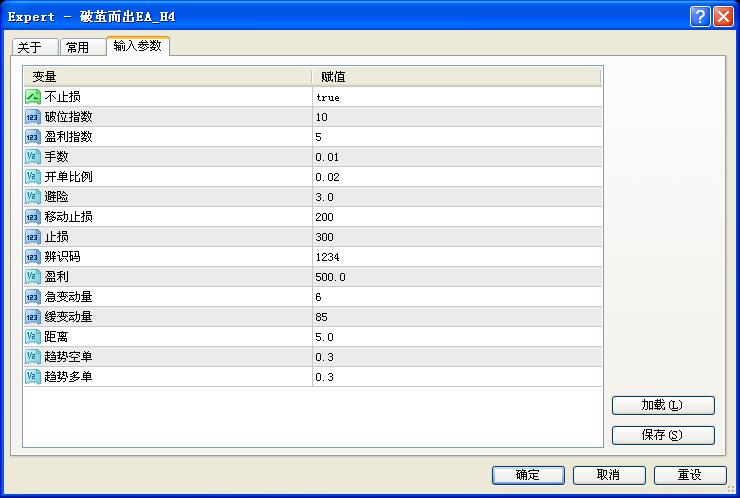Image resolution: width=740 pixels, height=498 pixels.
Task: Click the 手数 variable name
Action: (x=57, y=157)
